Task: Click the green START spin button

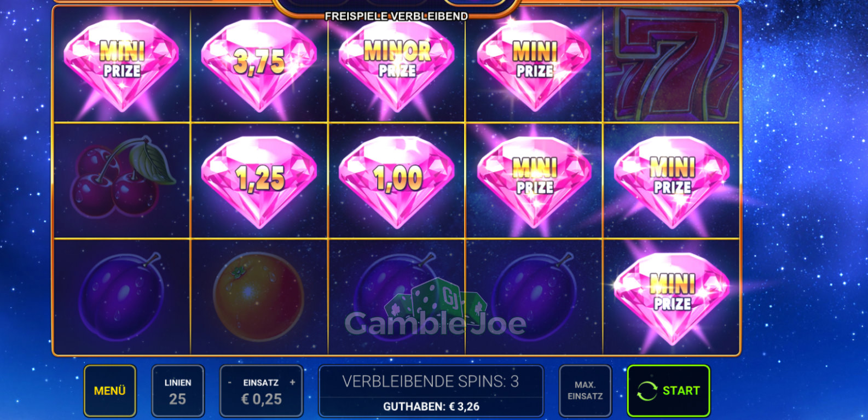Action: (668, 390)
